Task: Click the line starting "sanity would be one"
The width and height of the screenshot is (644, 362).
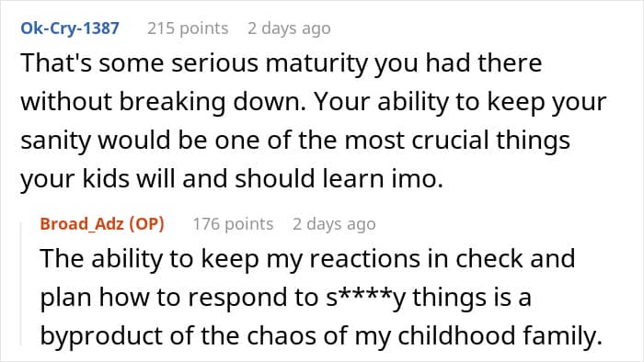Action: pos(295,141)
